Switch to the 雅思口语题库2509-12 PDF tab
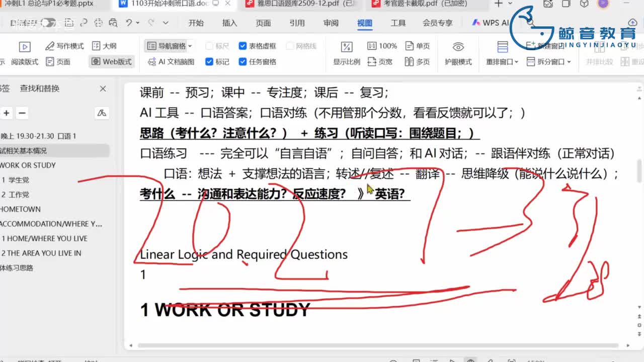This screenshot has width=644, height=362. 301,4
